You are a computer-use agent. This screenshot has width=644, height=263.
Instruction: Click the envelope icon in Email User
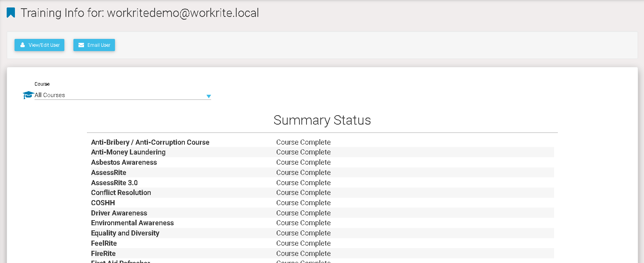click(81, 45)
